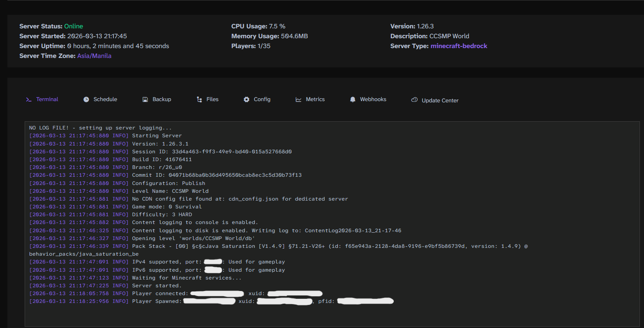Click the Config gear icon
The width and height of the screenshot is (644, 328).
(x=247, y=99)
